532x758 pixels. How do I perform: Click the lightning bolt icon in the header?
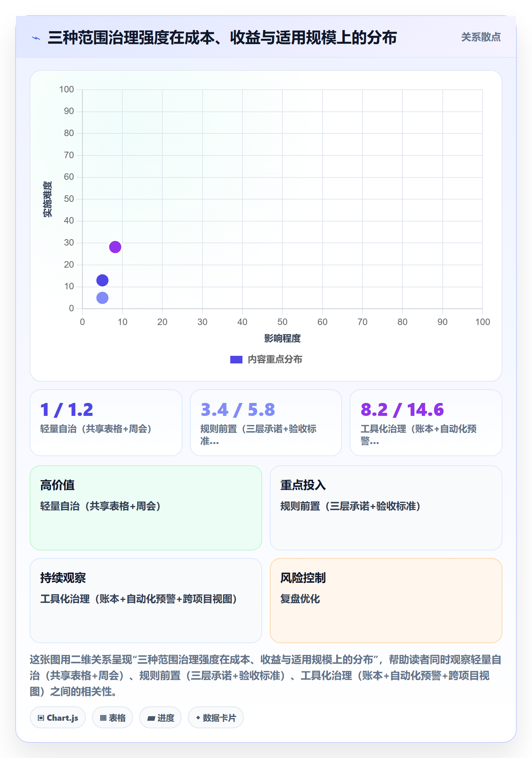[36, 38]
